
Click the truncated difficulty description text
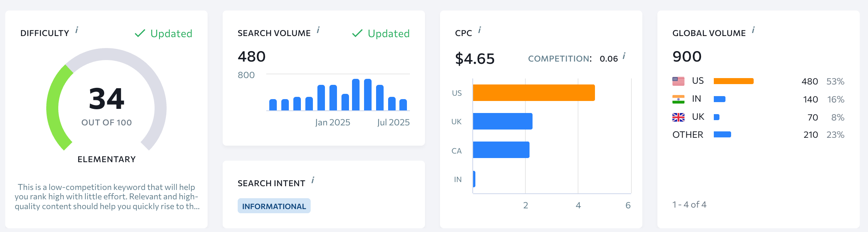click(107, 196)
